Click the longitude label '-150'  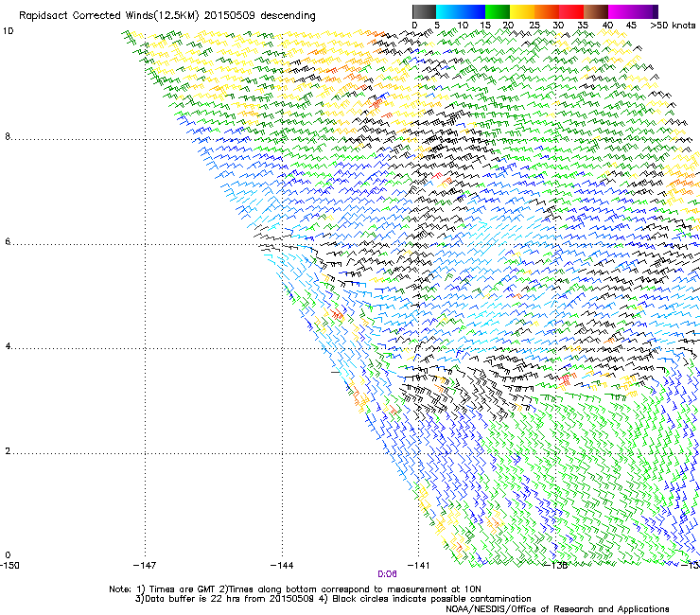click(x=9, y=566)
